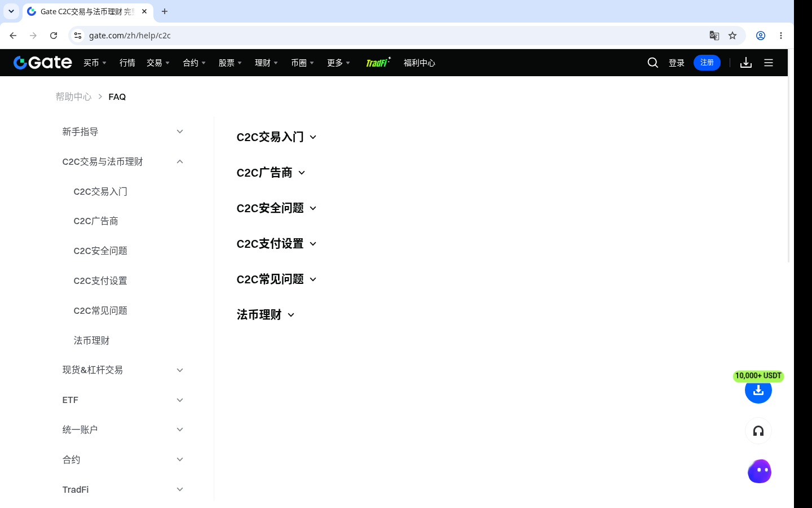Open the 更多 navigation menu

pos(338,63)
